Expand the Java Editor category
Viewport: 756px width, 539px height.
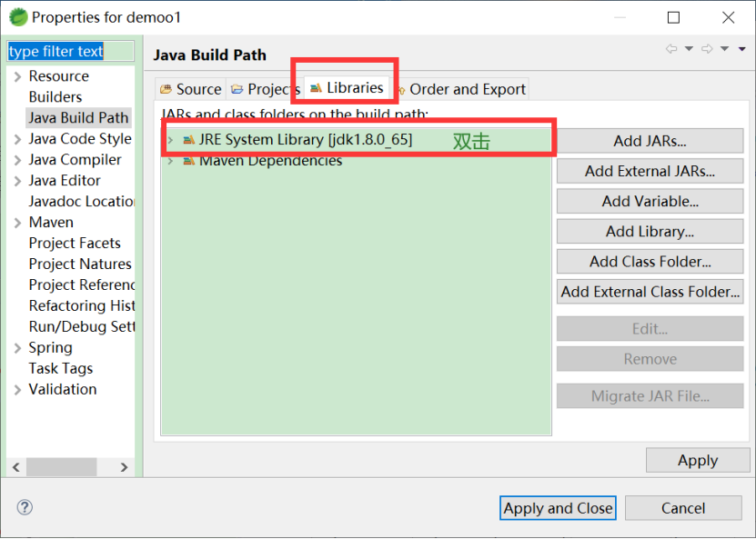pos(18,181)
